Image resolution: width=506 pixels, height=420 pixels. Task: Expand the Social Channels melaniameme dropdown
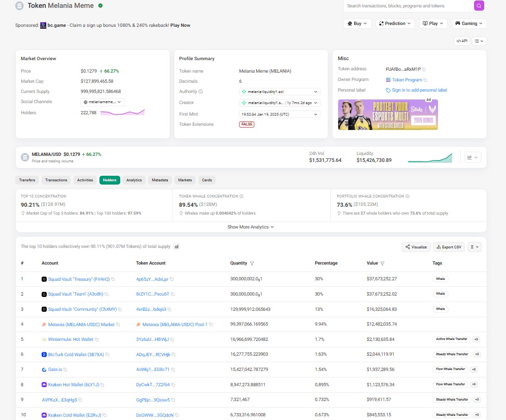click(x=102, y=102)
